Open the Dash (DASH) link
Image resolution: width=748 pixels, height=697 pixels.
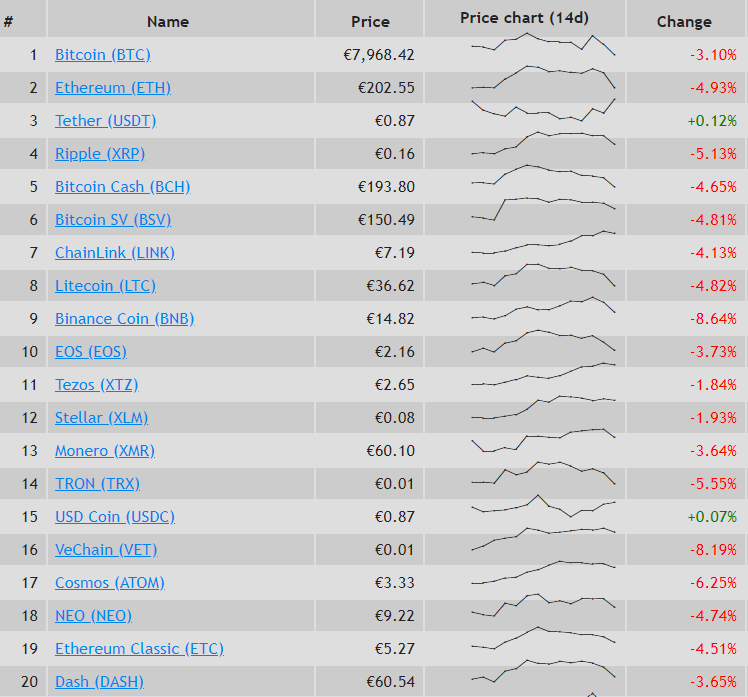pos(99,681)
